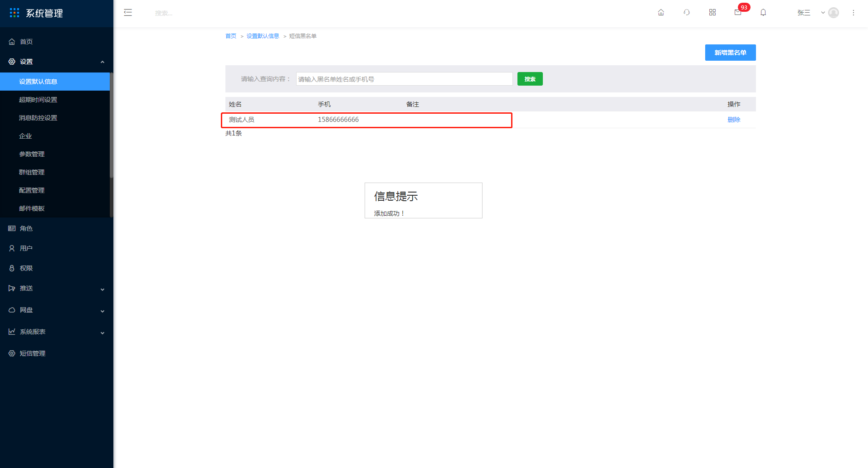
Task: Expand the 推送 sidebar section
Action: 57,288
